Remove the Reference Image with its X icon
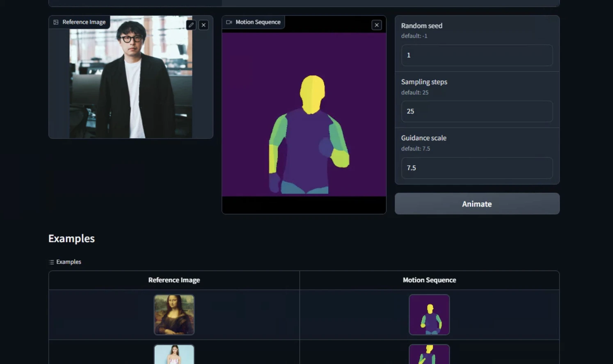This screenshot has height=364, width=613. (x=204, y=25)
